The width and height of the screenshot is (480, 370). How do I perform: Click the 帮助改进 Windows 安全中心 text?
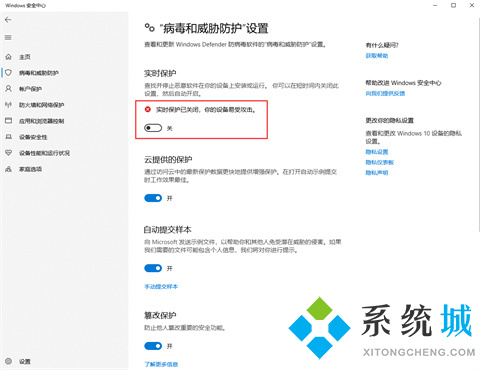point(403,83)
